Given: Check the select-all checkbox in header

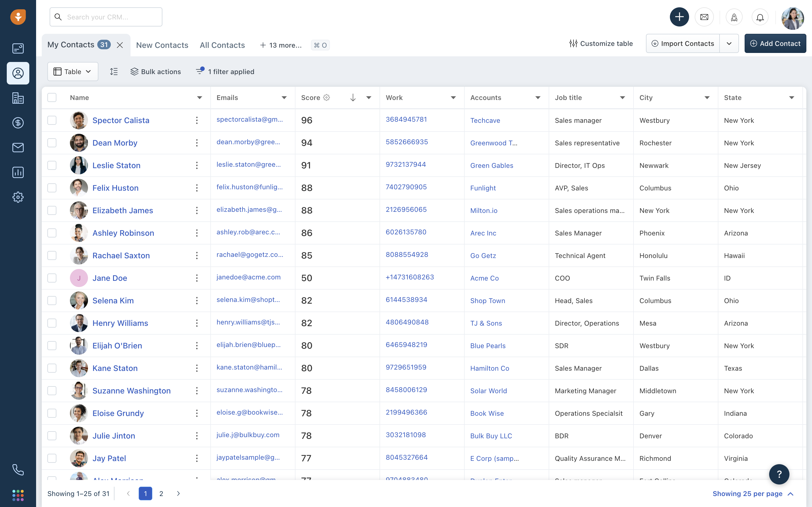Looking at the screenshot, I should coord(52,97).
